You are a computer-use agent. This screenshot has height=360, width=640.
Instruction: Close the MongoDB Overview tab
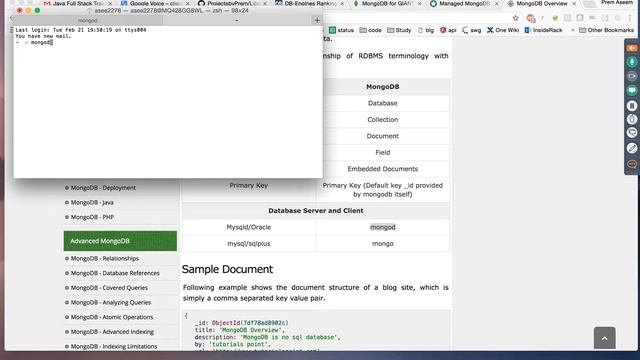574,3
